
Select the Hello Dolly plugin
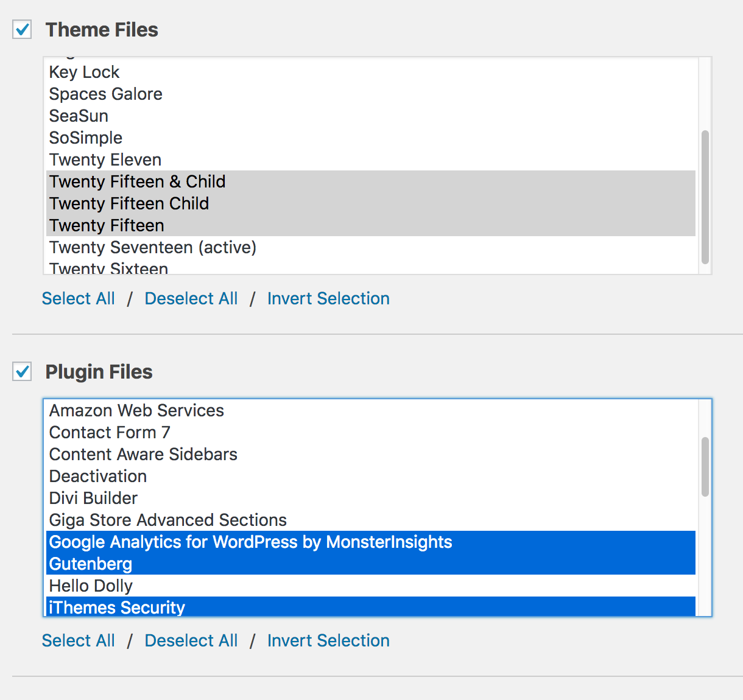(90, 586)
